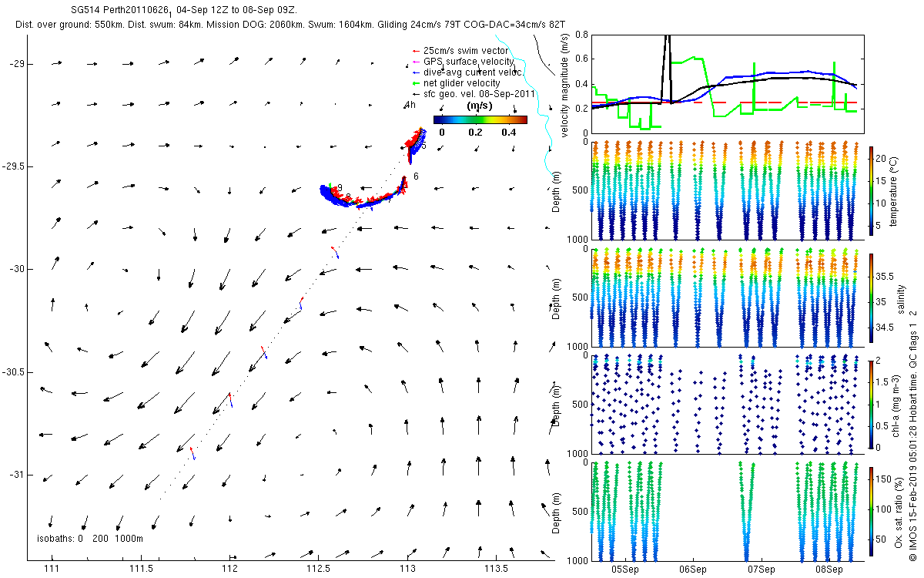Click longitude tick '111' on the map axis

[x=52, y=569]
